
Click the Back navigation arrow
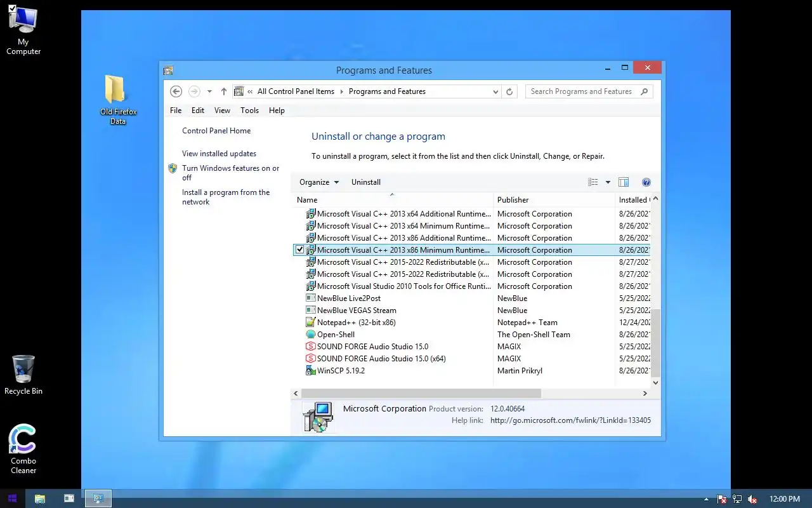(176, 91)
